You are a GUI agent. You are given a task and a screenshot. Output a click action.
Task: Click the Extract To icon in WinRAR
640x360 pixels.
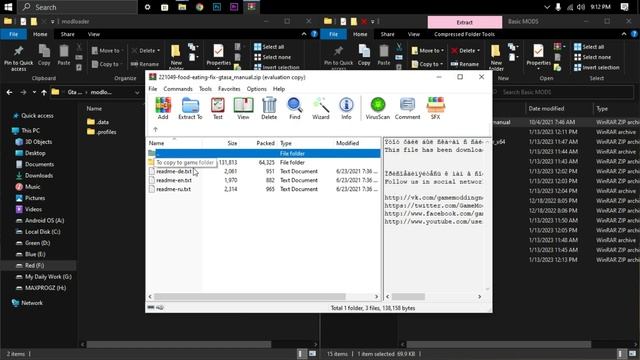point(190,108)
